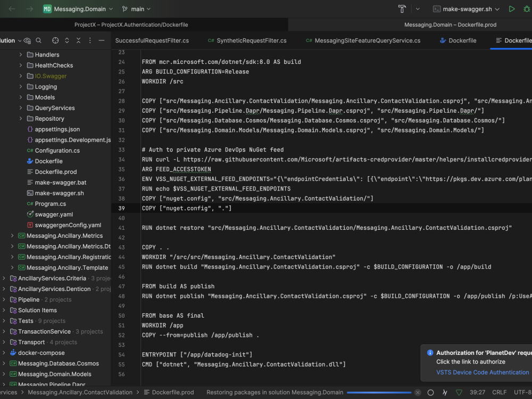Click the restoring packages progress bar
The height and width of the screenshot is (399, 532).
(379, 393)
